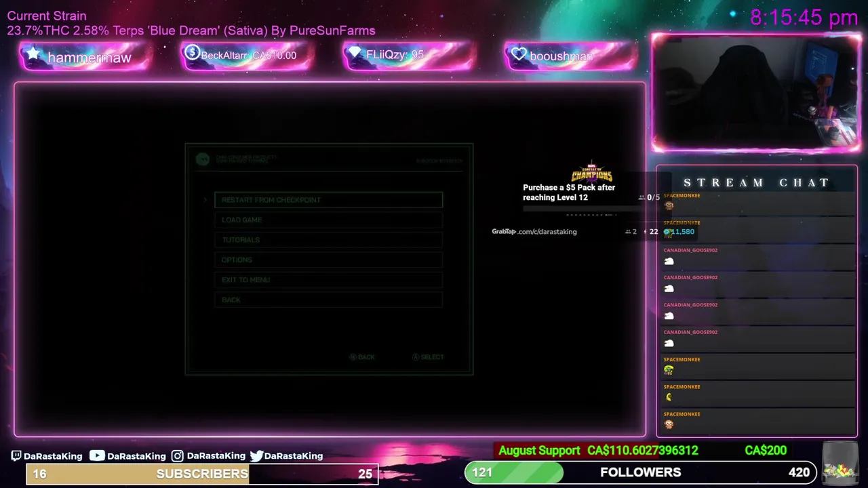868x488 pixels.
Task: Click the YouTube logo icon
Action: [97, 456]
